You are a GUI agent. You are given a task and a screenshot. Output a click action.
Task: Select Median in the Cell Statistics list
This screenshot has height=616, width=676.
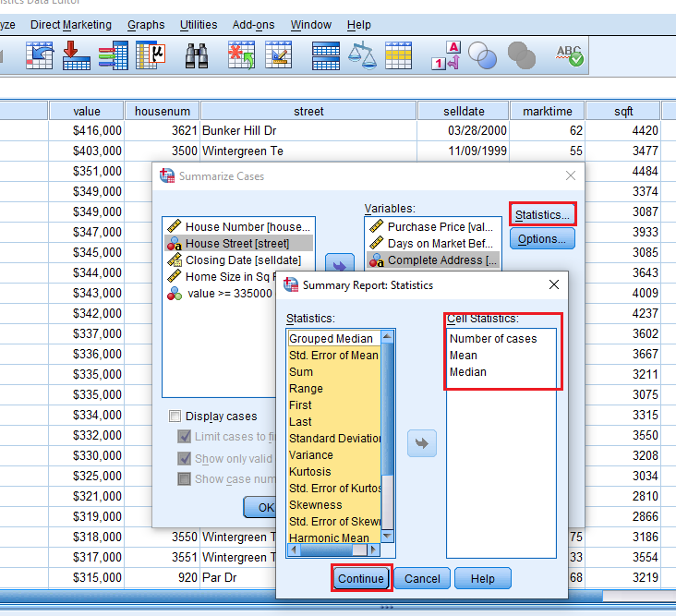tap(468, 372)
